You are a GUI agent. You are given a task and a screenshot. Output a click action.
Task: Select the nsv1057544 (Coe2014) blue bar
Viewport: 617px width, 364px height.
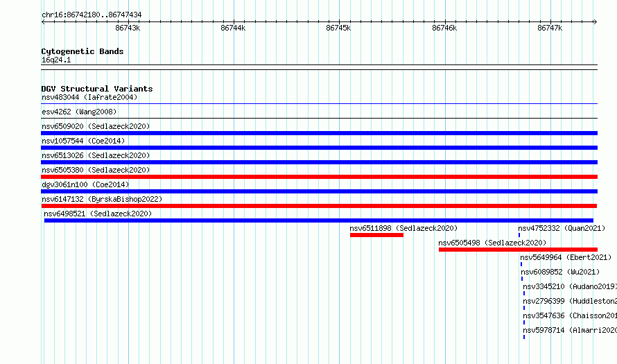pos(319,148)
